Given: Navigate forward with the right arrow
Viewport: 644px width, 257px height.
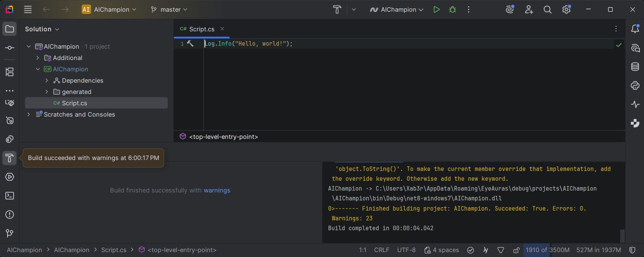Looking at the screenshot, I should pyautogui.click(x=65, y=9).
